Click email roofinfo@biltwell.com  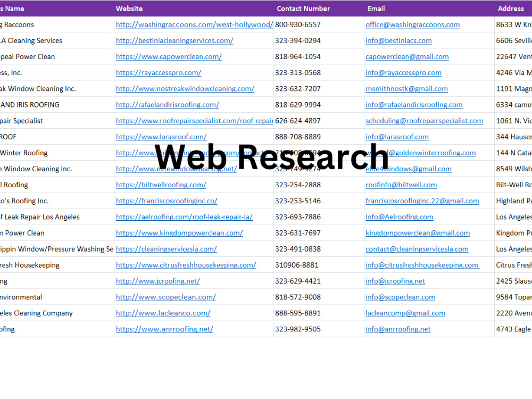coord(401,185)
